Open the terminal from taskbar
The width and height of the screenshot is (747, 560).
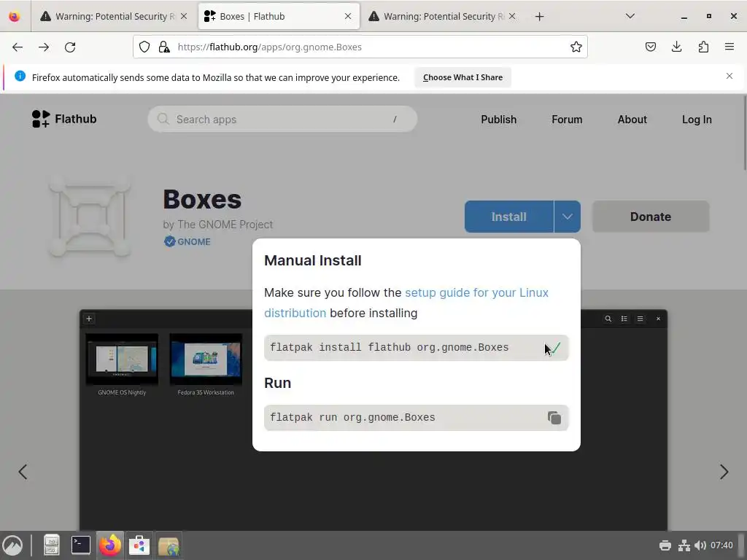tap(81, 545)
